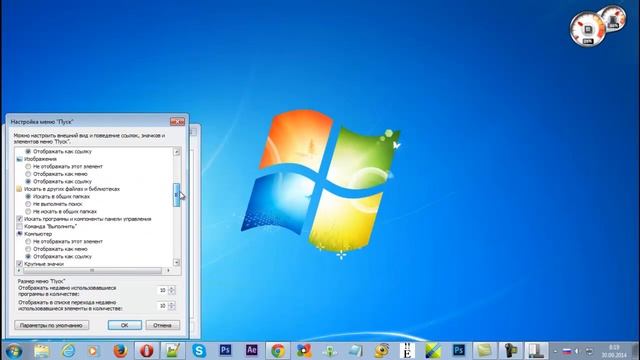Launch the Photoshop icon beside the sticky notes
This screenshot has height=360, width=640.
pyautogui.click(x=459, y=350)
